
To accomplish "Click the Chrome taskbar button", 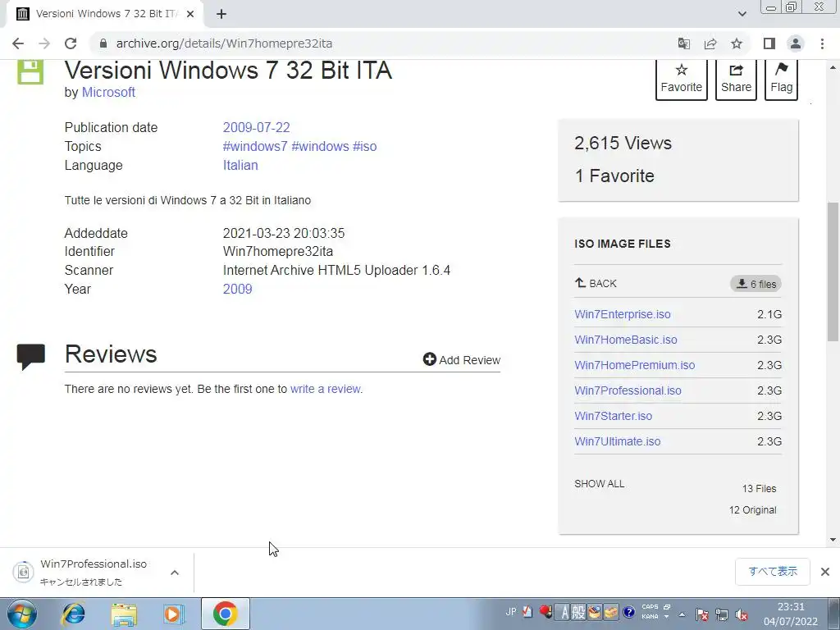I will tap(226, 614).
